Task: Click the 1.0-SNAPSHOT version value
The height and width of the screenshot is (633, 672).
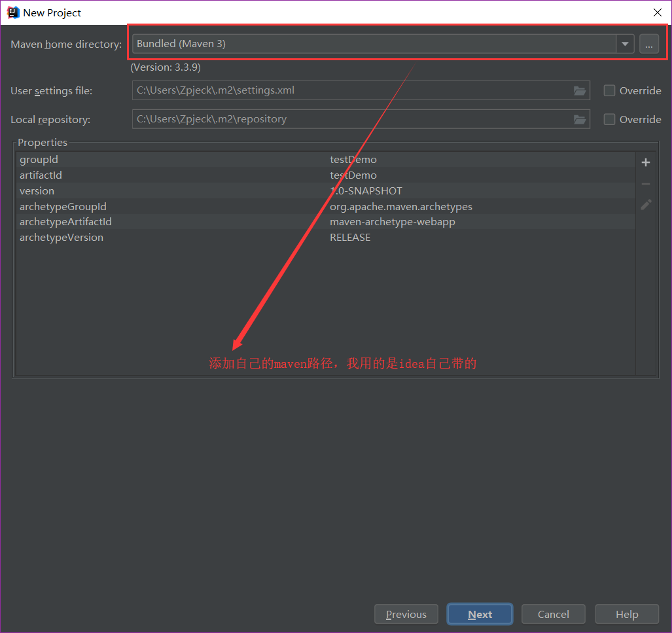Action: click(366, 191)
